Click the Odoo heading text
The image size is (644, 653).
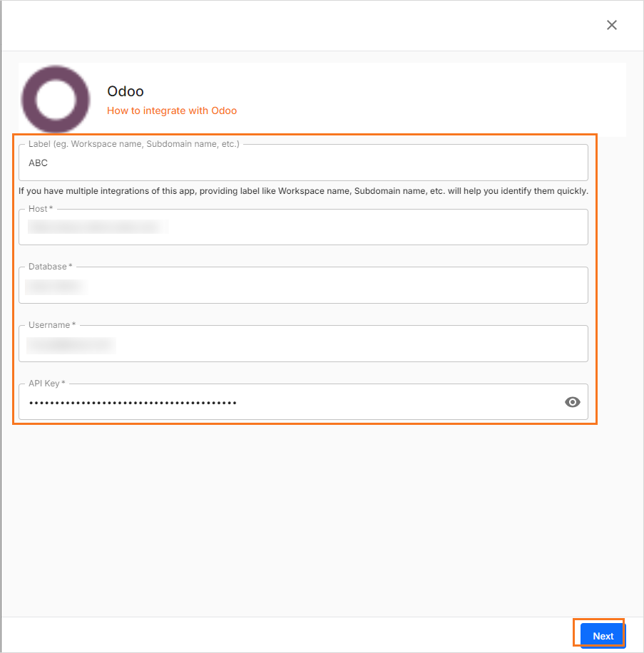[x=126, y=91]
